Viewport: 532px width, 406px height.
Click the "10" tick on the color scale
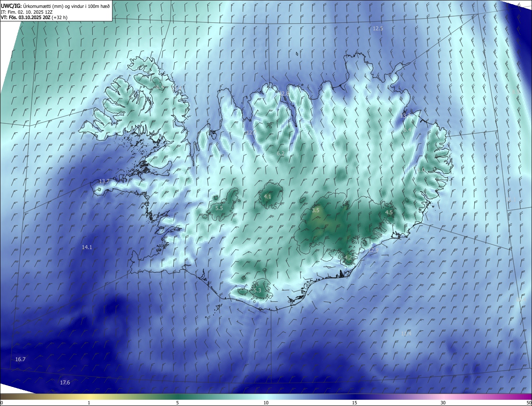pyautogui.click(x=266, y=403)
